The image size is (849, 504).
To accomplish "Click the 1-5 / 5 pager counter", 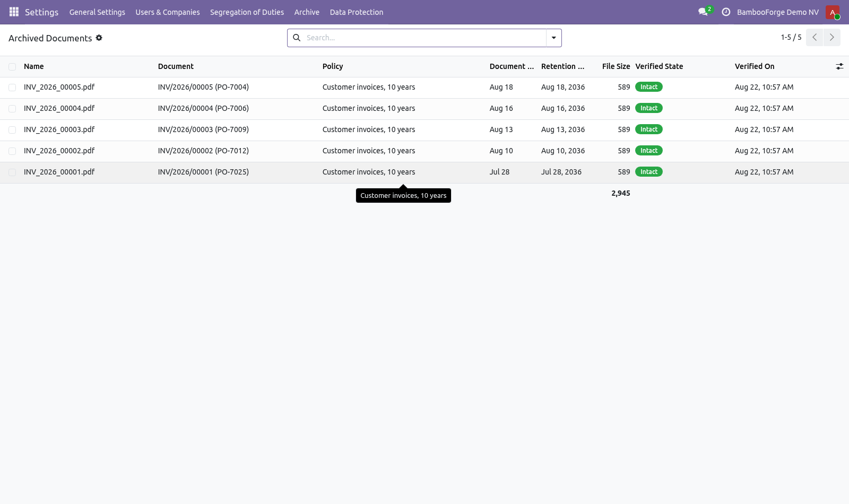I will pos(791,37).
